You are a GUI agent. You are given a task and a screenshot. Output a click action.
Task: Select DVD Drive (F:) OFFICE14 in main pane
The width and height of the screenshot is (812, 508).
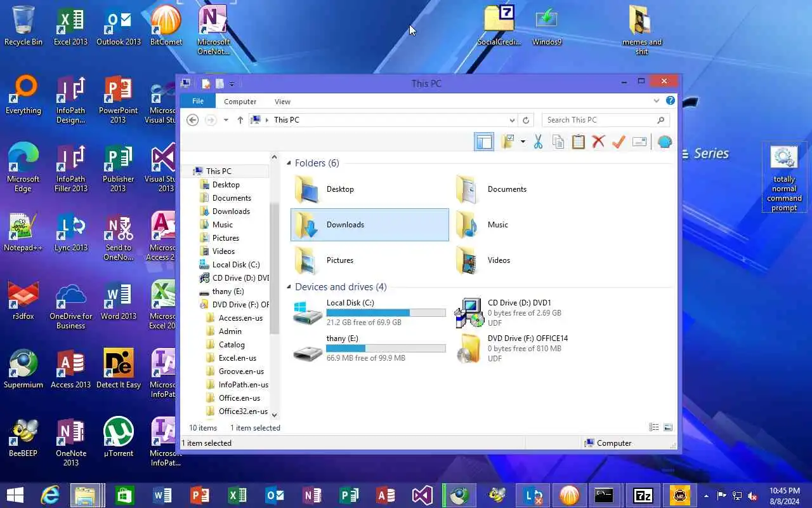pos(531,348)
